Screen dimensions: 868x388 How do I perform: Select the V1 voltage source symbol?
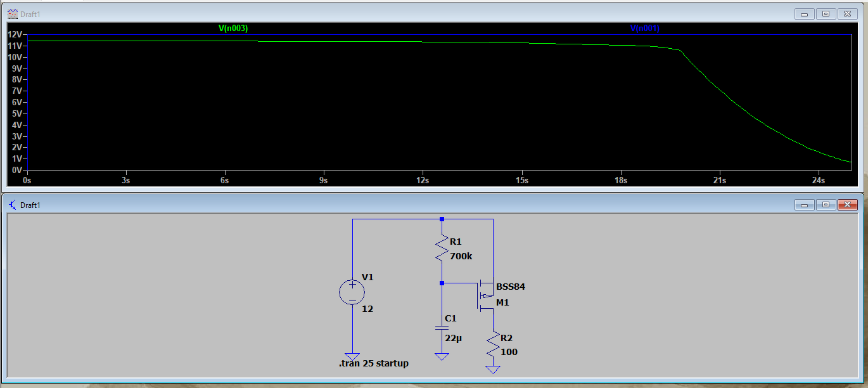point(352,292)
